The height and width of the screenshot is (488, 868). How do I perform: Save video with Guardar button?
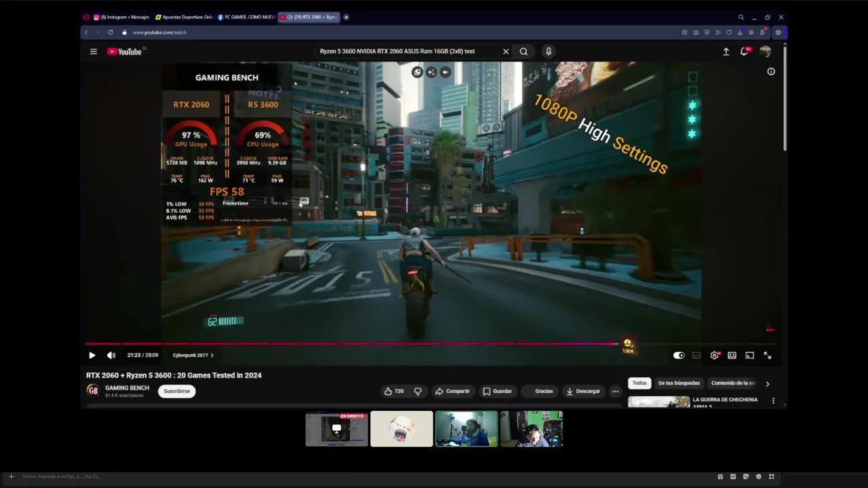pos(497,391)
